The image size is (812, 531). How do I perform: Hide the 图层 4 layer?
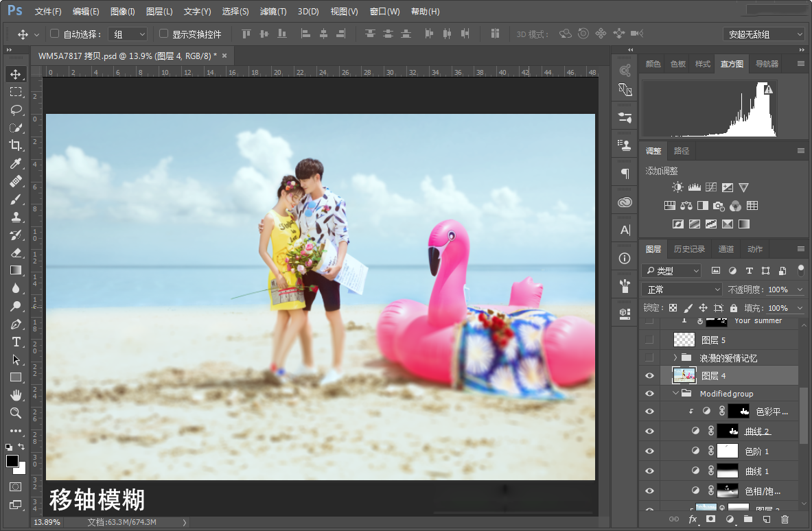click(649, 376)
